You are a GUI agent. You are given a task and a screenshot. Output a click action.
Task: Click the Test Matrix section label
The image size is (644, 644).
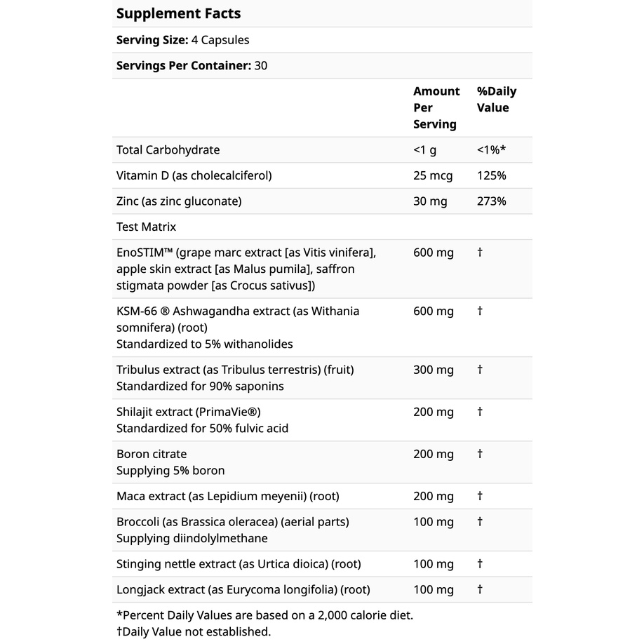coord(146,227)
